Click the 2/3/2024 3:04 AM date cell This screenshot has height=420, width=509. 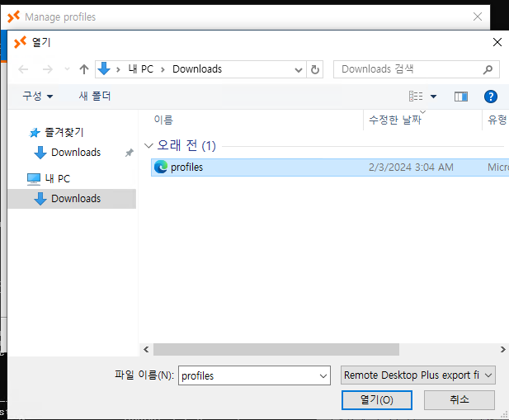tap(411, 168)
